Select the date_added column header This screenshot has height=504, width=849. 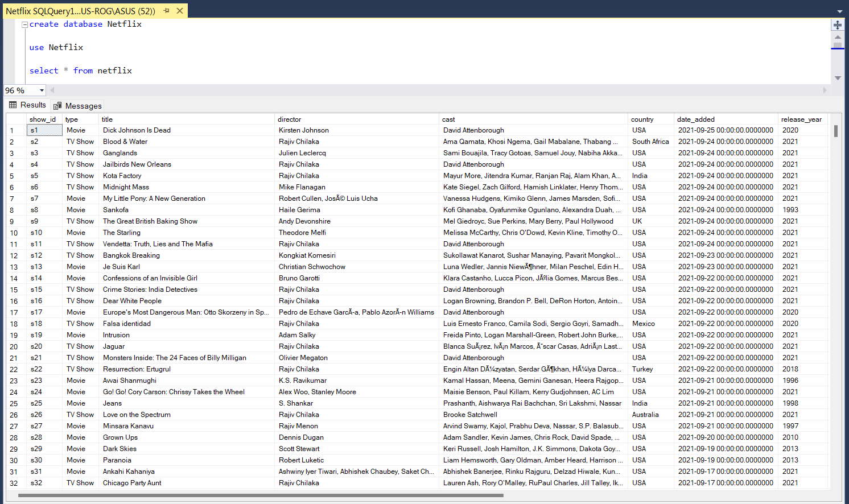[x=726, y=119]
